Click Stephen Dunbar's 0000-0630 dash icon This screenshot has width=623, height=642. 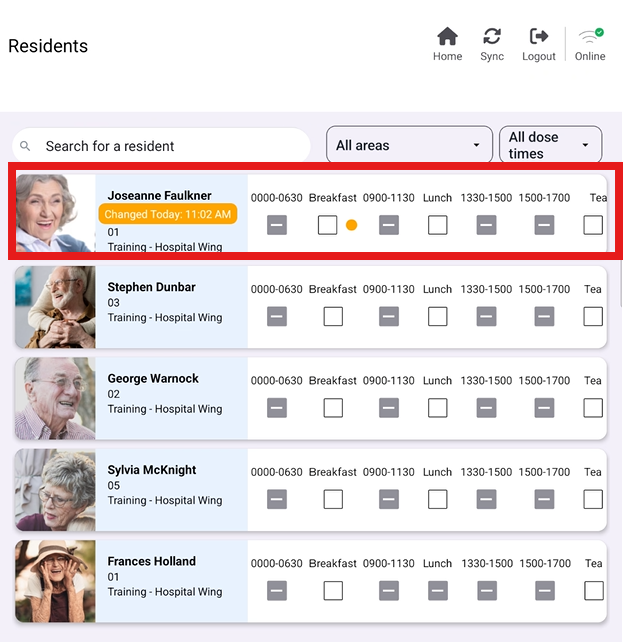(x=277, y=316)
